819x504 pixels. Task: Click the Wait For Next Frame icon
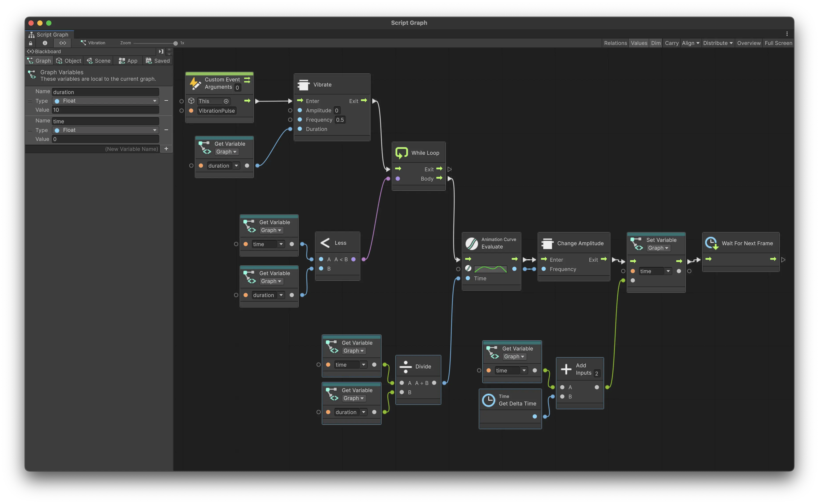pos(712,243)
